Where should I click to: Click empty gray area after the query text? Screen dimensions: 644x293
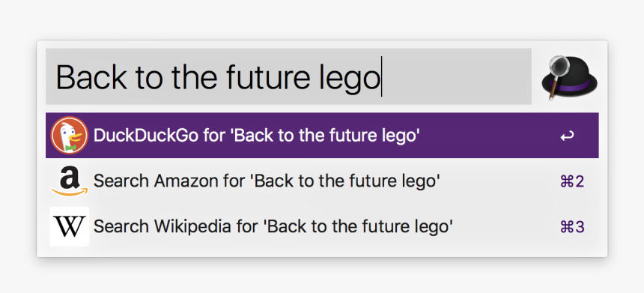pyautogui.click(x=456, y=76)
